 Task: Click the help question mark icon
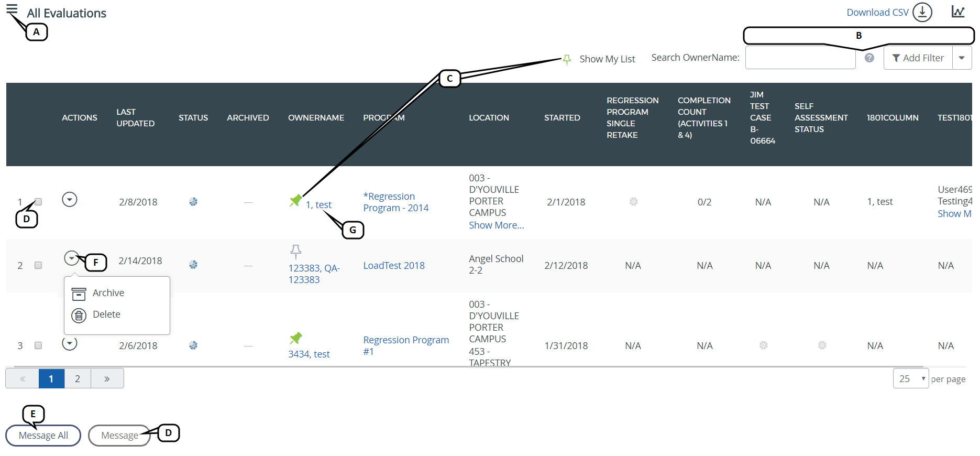(x=869, y=58)
